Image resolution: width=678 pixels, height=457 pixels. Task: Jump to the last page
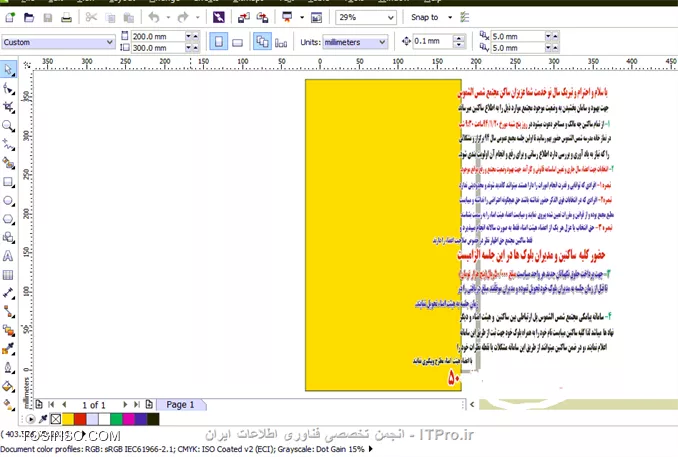click(137, 405)
